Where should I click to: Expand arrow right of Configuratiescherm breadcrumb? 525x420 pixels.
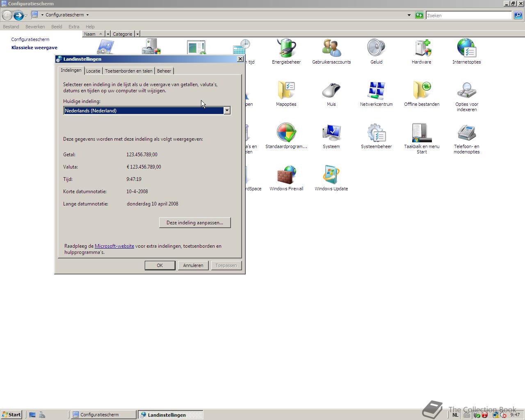(x=87, y=15)
